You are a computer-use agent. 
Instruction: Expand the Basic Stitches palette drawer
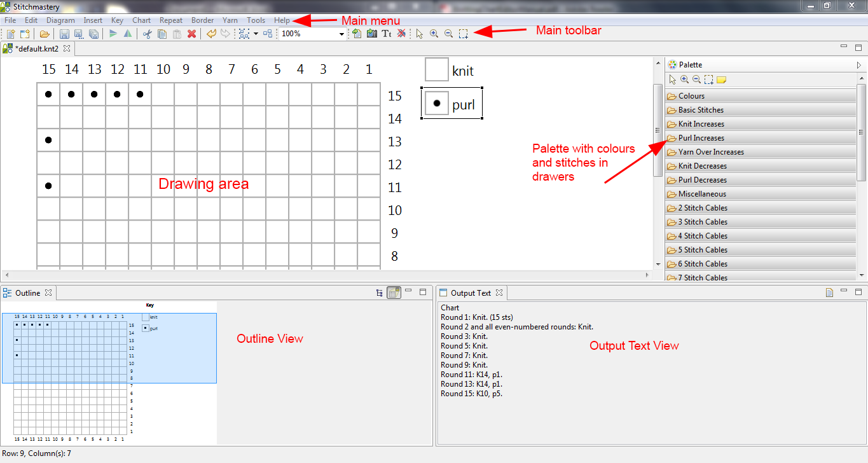click(x=700, y=110)
